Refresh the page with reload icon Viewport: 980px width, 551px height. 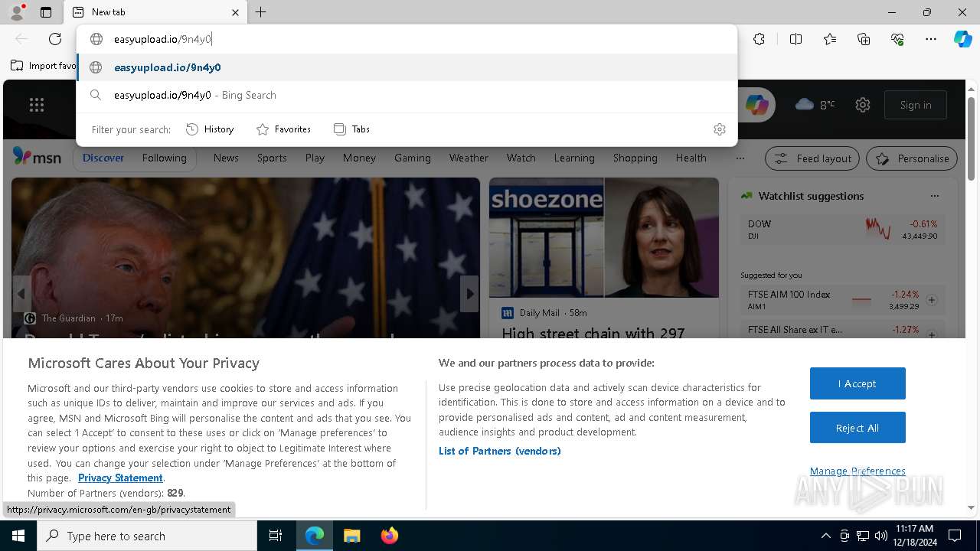tap(55, 39)
